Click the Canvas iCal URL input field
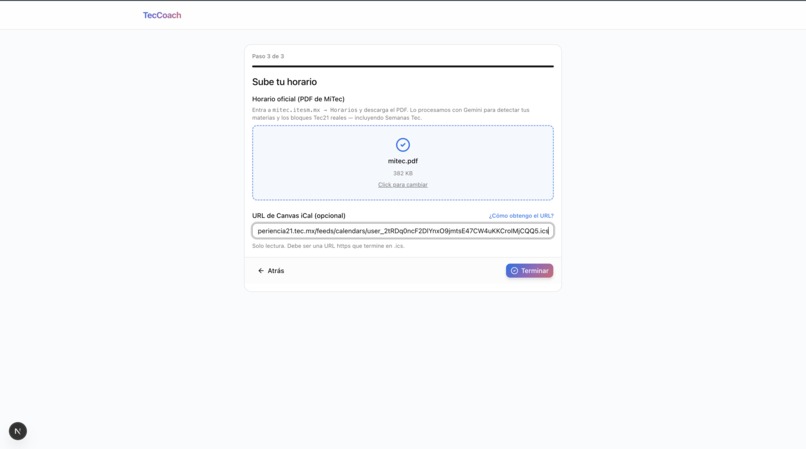Screen dimensions: 806x449 point(402,231)
